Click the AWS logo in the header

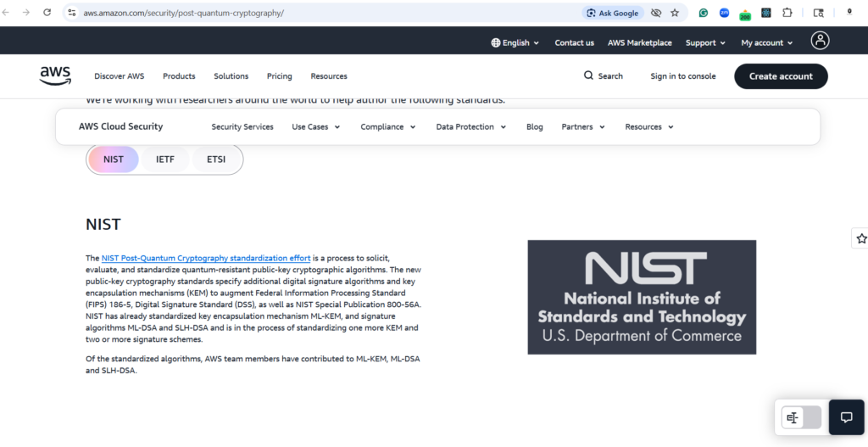tap(55, 75)
